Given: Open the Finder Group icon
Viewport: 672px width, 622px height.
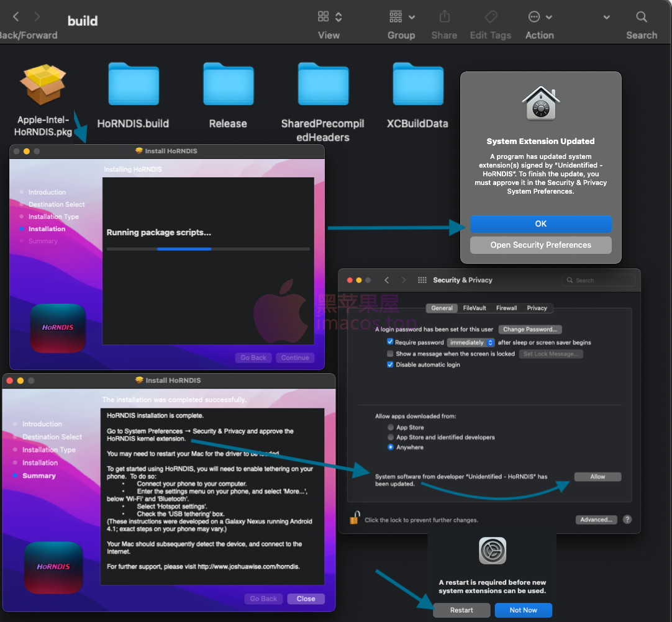Looking at the screenshot, I should [396, 17].
